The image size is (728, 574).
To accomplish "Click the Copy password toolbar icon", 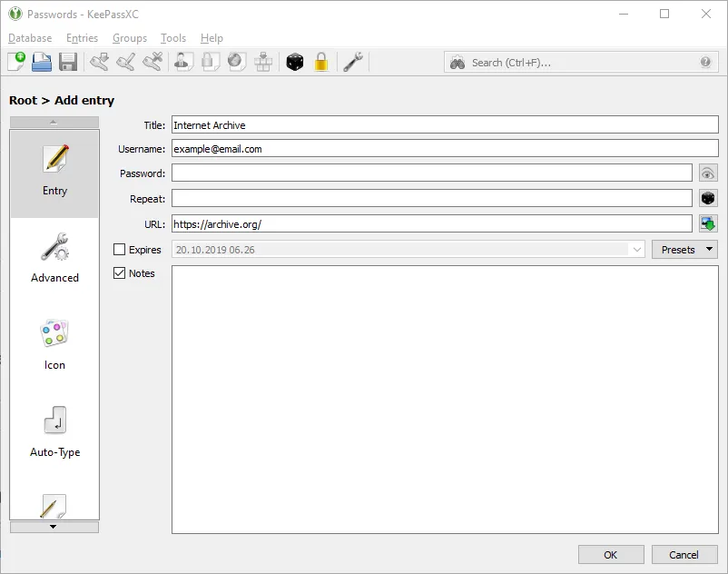I will 210,62.
